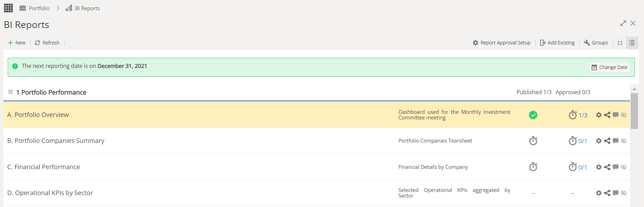Expand BI Reports panel to fullscreen
The height and width of the screenshot is (207, 644).
click(x=623, y=23)
